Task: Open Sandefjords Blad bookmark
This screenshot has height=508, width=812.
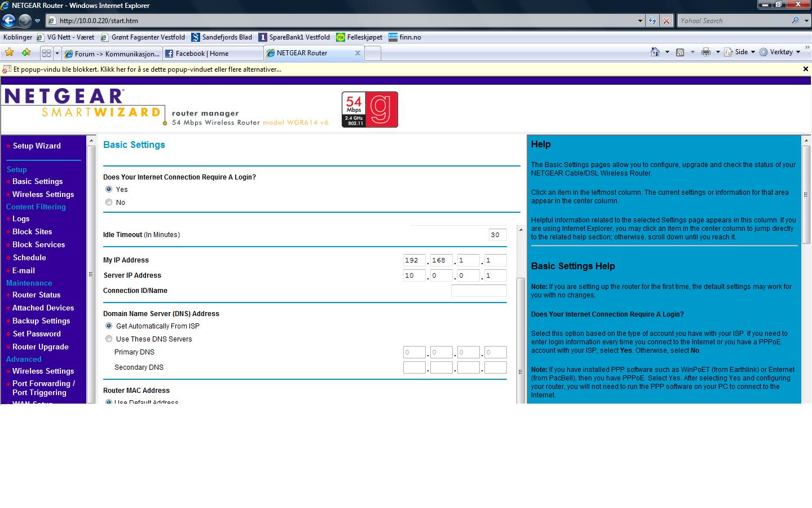Action: tap(222, 37)
